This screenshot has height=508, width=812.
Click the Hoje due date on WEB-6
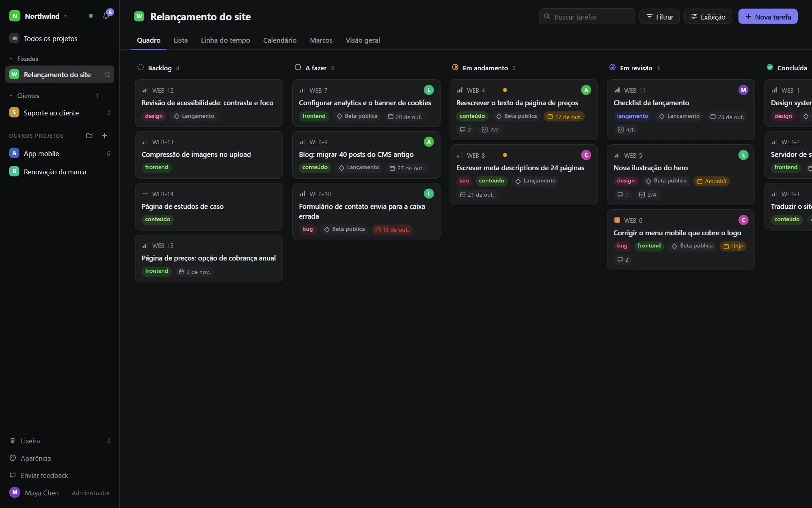point(733,246)
